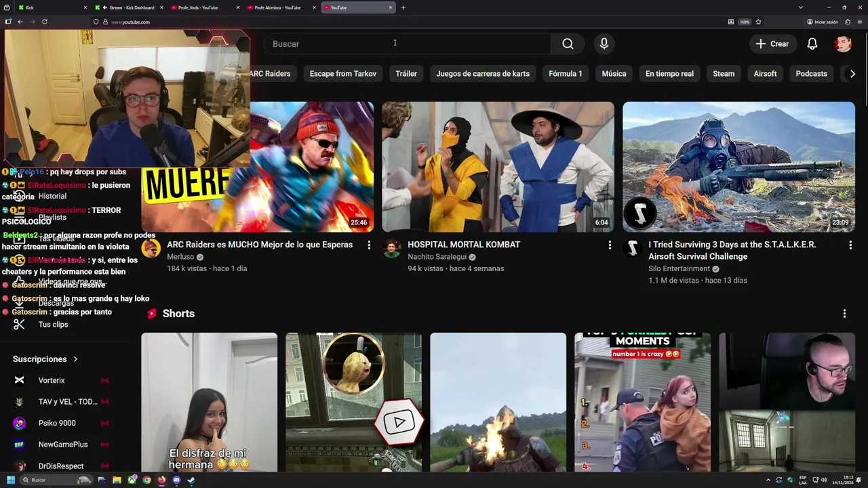
Task: Click the Merluso channel avatar
Action: click(151, 249)
